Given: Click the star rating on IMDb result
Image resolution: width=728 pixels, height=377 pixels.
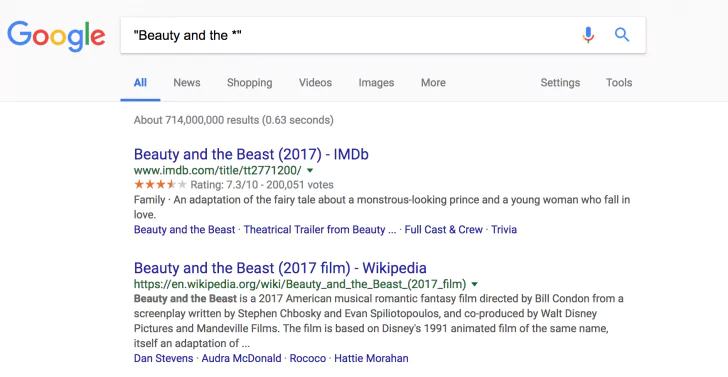Looking at the screenshot, I should click(160, 185).
